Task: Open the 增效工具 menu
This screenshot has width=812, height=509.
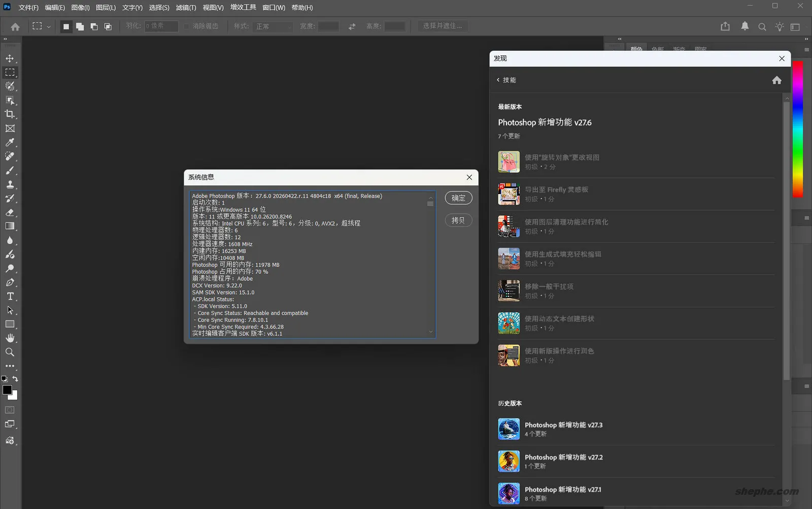Action: point(243,8)
